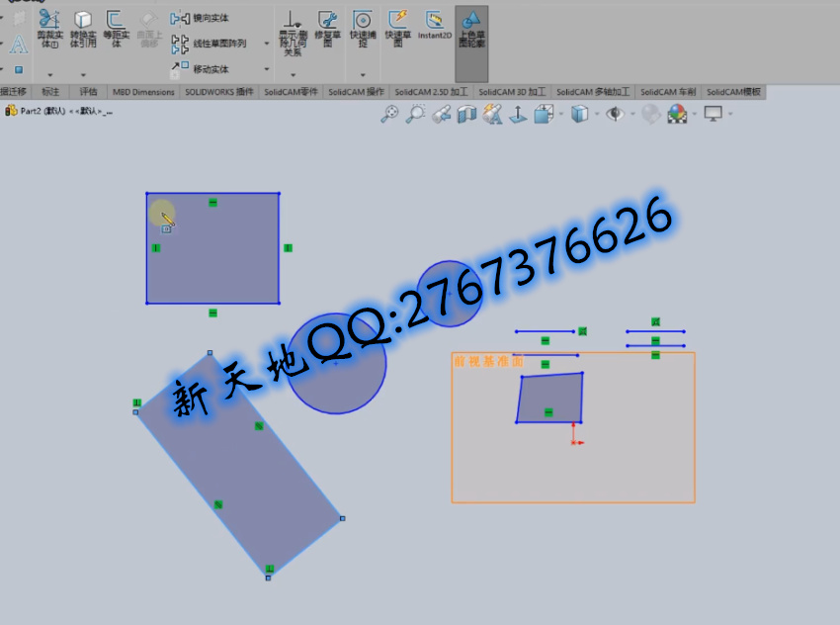Screen dimensions: 840x625
Task: Open the Edit Appearance color sphere
Action: click(677, 115)
